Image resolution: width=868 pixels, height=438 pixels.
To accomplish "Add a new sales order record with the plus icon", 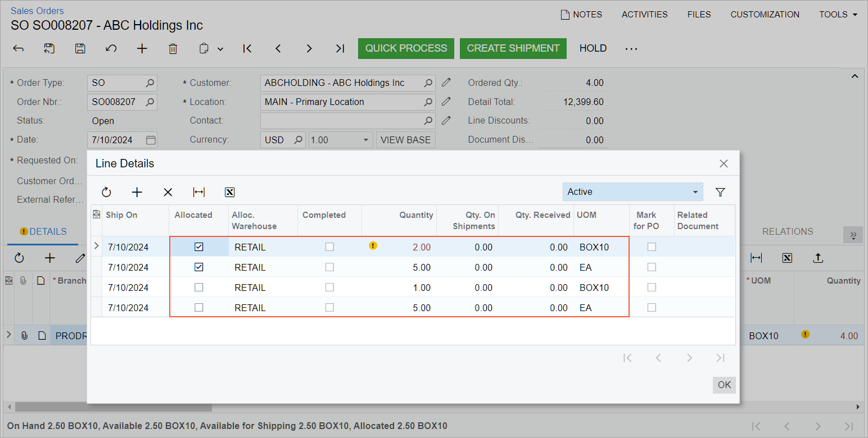I will click(x=142, y=48).
